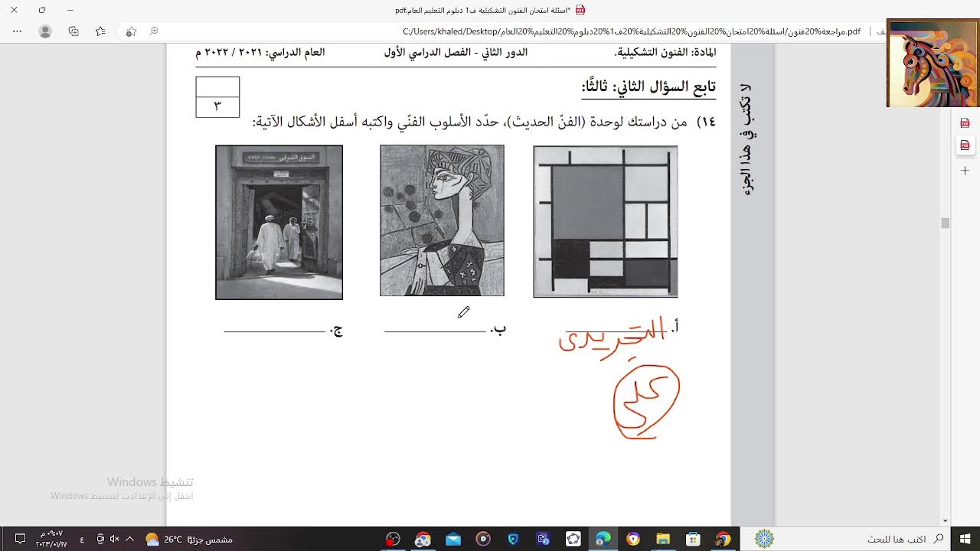The height and width of the screenshot is (551, 980).
Task: Click the question text numbered ١٤
Action: [x=484, y=122]
